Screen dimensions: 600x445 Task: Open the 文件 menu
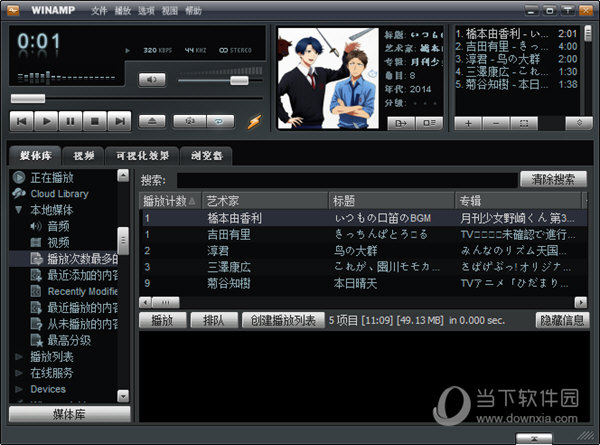[x=99, y=11]
